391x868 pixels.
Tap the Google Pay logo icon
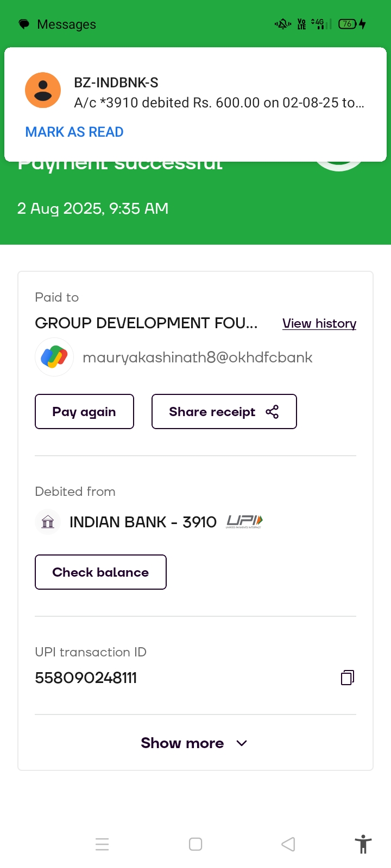coord(54,357)
